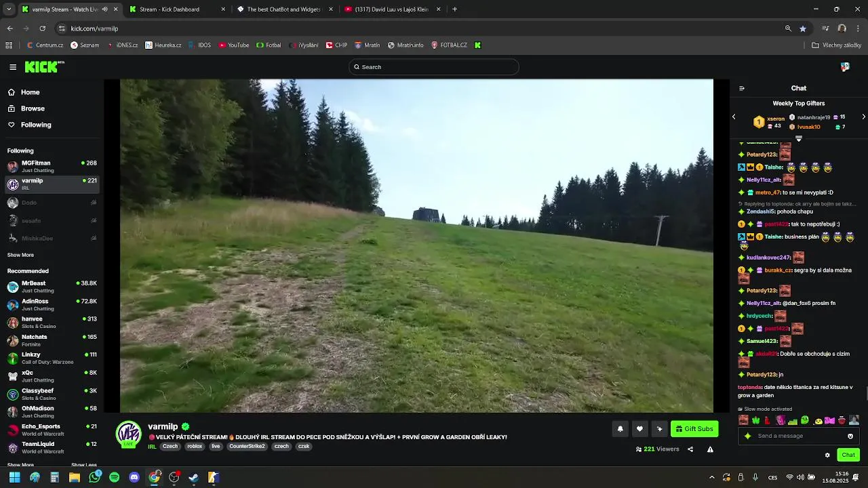Screen dimensions: 868x488
Task: Click the Gift Subs button
Action: pyautogui.click(x=694, y=429)
